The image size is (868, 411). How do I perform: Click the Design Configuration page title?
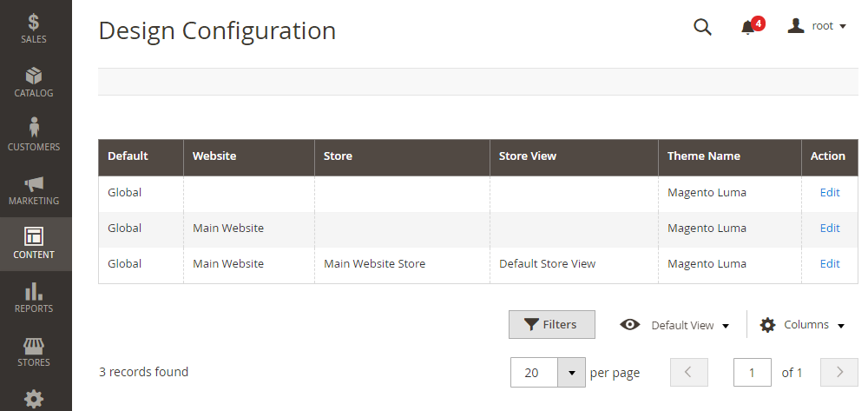217,31
